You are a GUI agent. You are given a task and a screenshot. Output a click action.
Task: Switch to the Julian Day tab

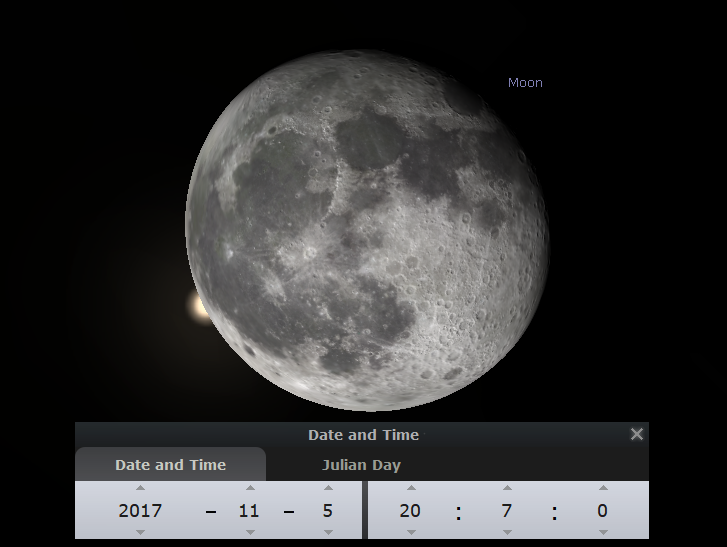(x=361, y=465)
